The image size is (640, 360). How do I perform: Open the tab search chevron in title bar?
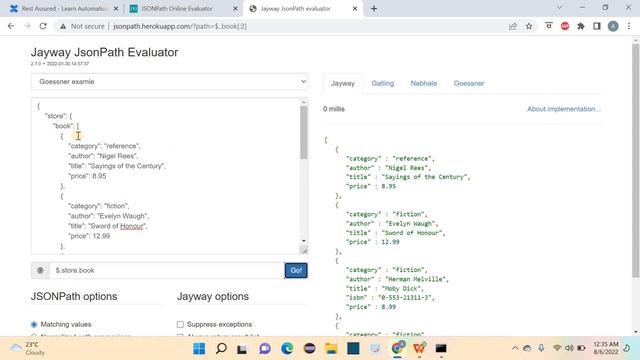point(560,7)
